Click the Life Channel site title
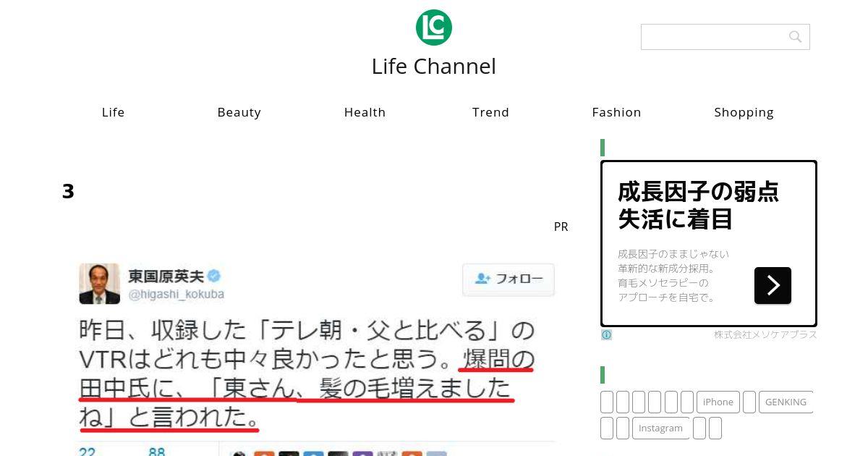 point(434,66)
